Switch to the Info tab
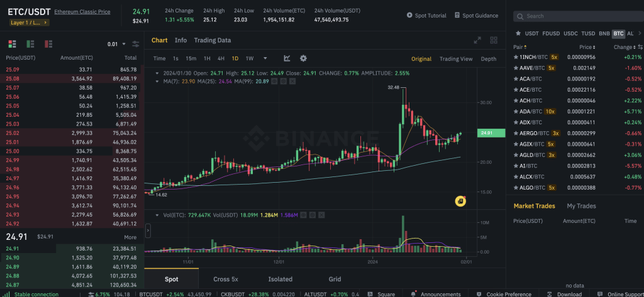This screenshot has width=644, height=297. 180,40
